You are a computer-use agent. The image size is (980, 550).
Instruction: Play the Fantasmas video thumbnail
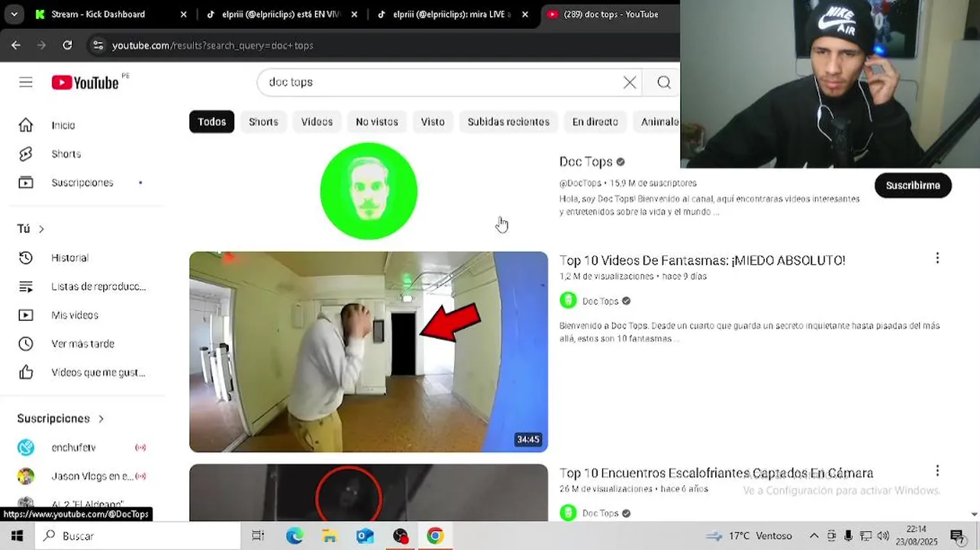(x=369, y=351)
